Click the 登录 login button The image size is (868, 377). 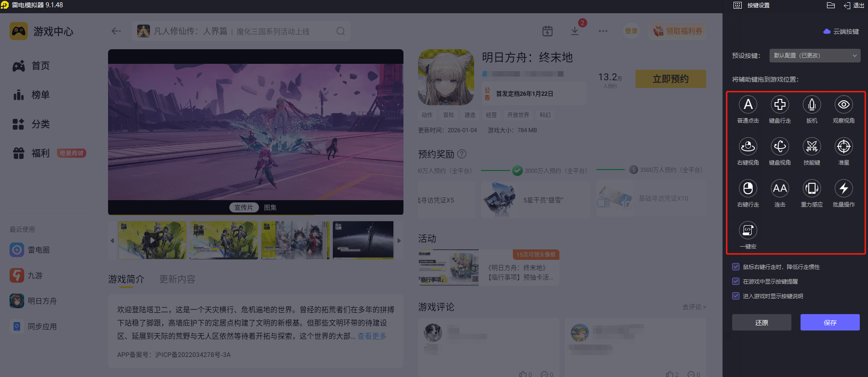[x=631, y=31]
